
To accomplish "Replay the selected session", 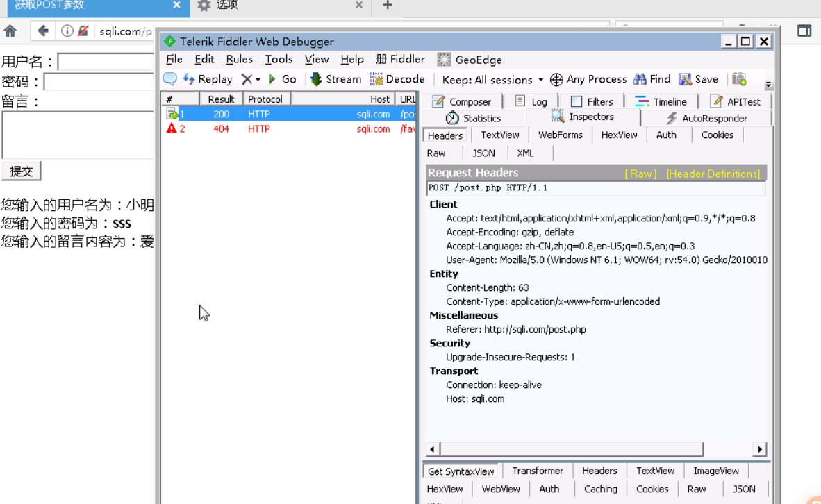I will [208, 79].
